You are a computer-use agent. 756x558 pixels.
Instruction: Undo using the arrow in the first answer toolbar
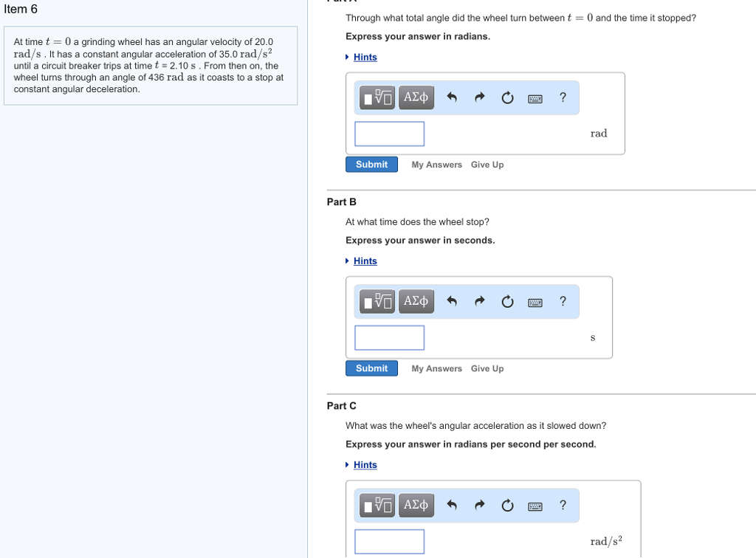453,97
